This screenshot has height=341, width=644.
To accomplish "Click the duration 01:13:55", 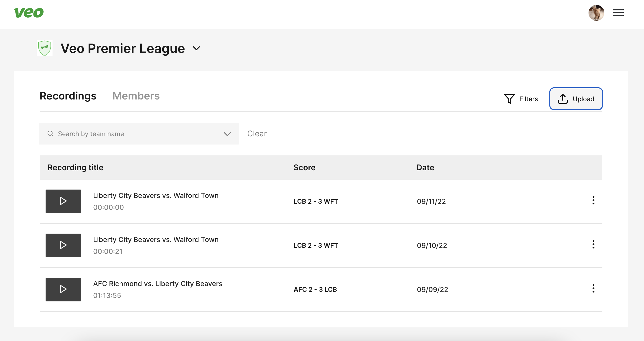I will pyautogui.click(x=107, y=295).
